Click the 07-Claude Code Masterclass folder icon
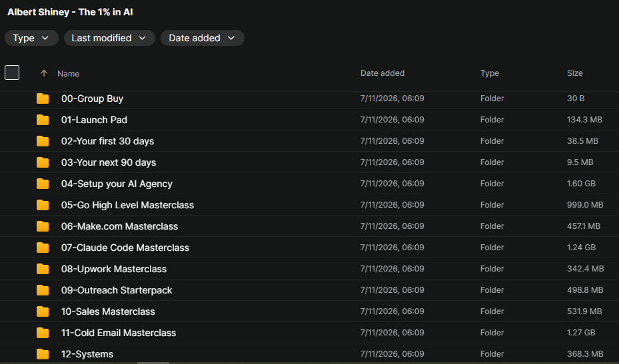 point(43,248)
